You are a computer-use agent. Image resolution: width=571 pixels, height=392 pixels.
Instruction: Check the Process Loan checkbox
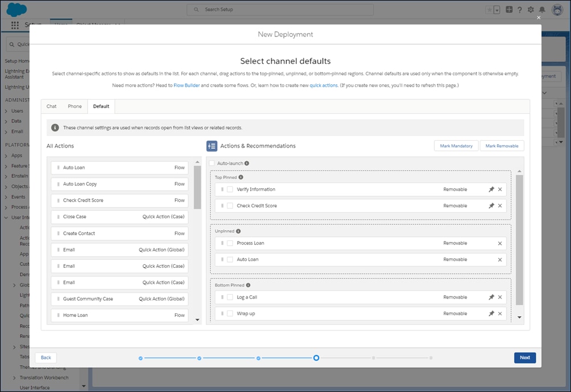(230, 243)
